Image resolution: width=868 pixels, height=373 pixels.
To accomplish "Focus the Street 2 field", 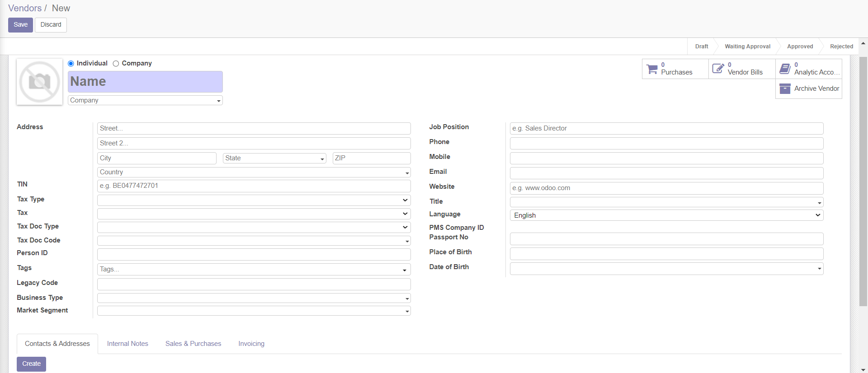I will (x=254, y=143).
